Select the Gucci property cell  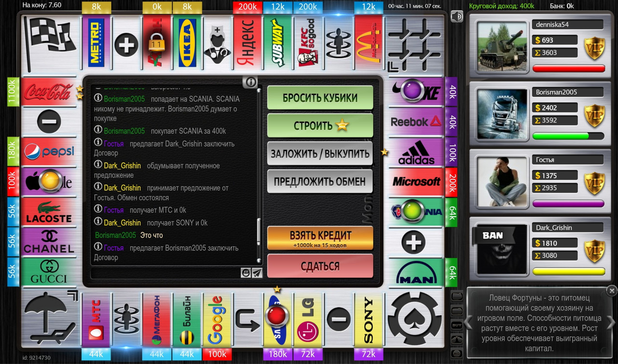coord(49,272)
